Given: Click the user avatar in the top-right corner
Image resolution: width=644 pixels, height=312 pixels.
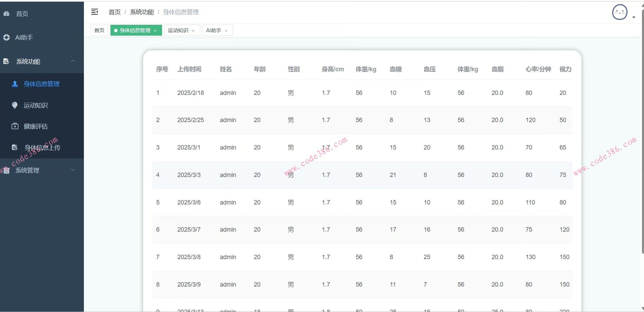Looking at the screenshot, I should click(x=620, y=12).
